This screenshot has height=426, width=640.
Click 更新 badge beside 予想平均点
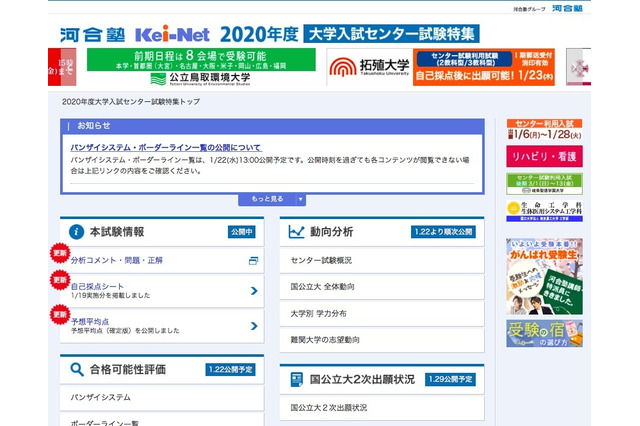(x=60, y=315)
